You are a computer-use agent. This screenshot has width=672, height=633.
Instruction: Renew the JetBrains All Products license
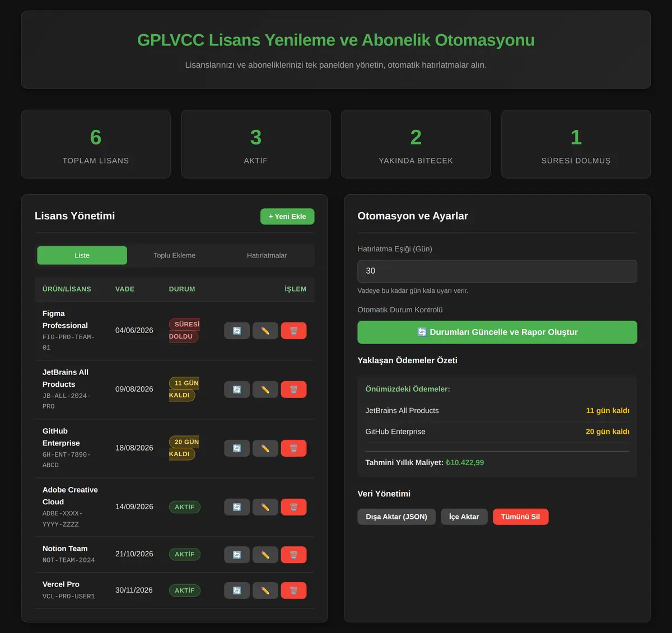(x=237, y=390)
